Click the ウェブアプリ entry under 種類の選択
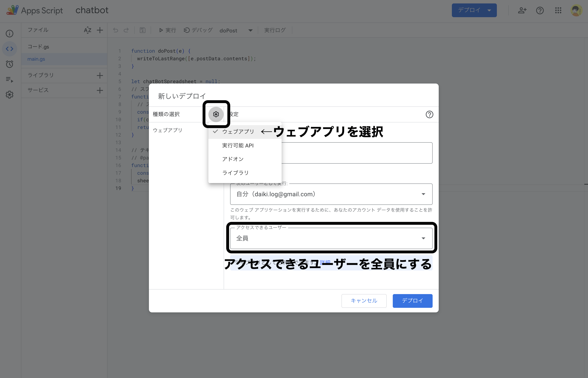The height and width of the screenshot is (378, 588). point(168,130)
